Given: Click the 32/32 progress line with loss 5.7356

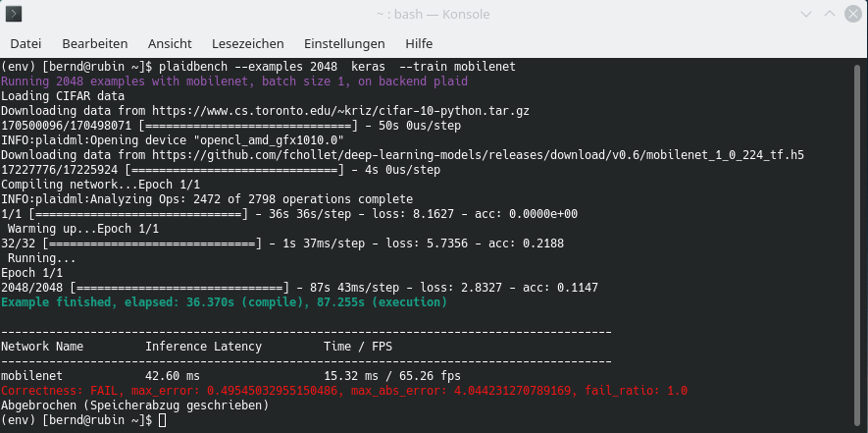Looking at the screenshot, I should point(282,244).
